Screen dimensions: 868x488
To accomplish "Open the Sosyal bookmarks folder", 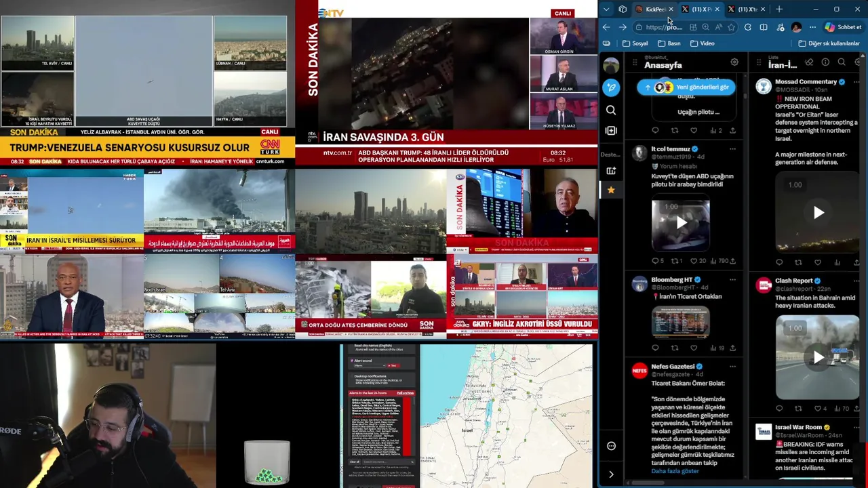I will tap(635, 43).
